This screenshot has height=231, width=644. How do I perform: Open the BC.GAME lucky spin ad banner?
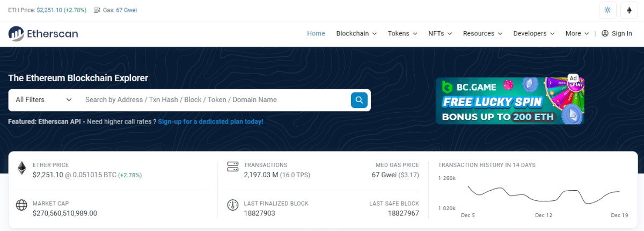(509, 100)
